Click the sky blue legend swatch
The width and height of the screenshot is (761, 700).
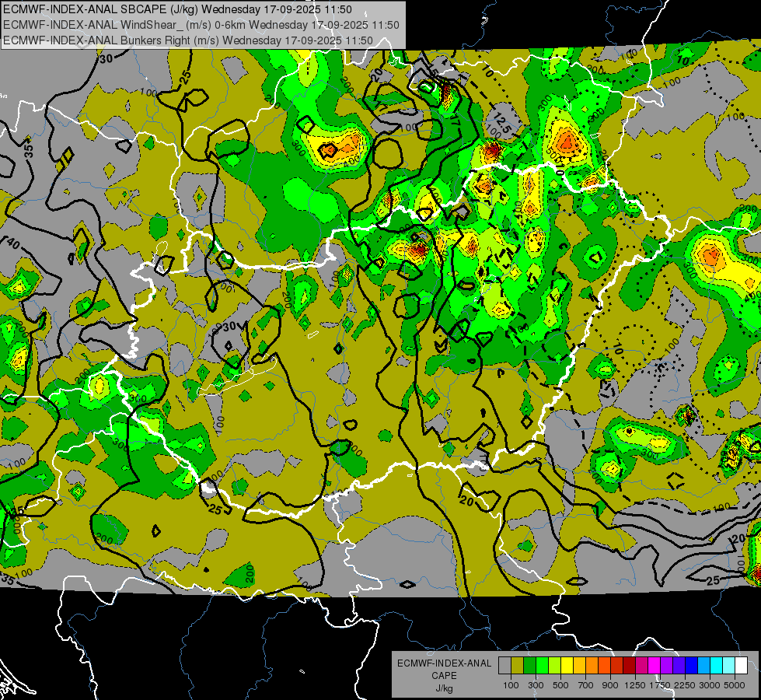pos(703,665)
